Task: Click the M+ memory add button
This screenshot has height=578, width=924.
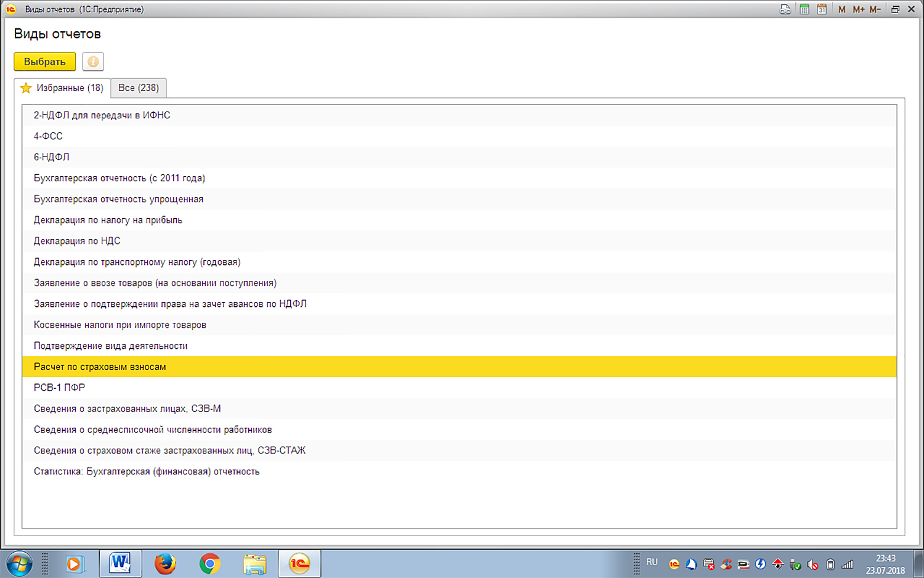Action: click(x=858, y=9)
